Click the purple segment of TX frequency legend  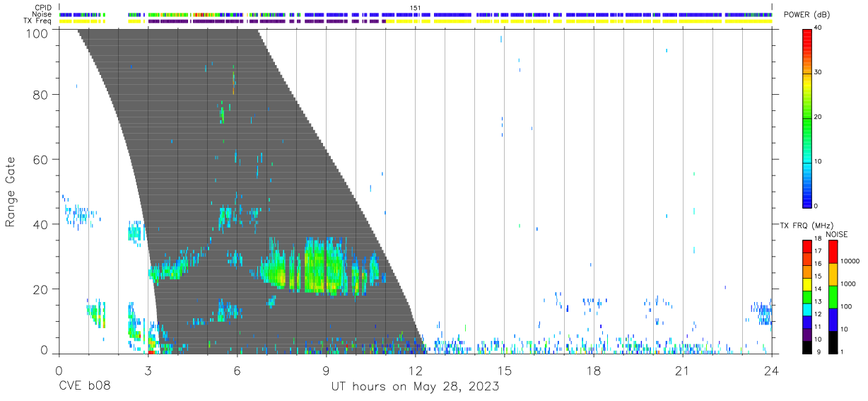807,333
